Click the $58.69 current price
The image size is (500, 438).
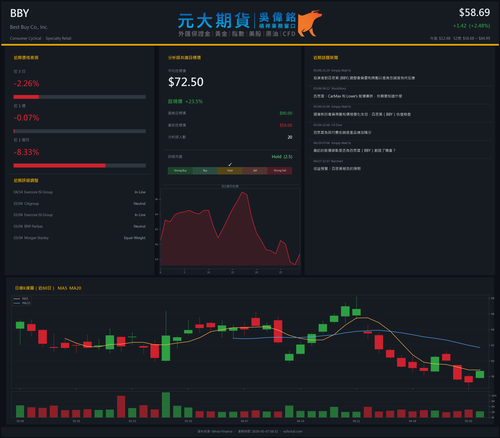click(474, 13)
